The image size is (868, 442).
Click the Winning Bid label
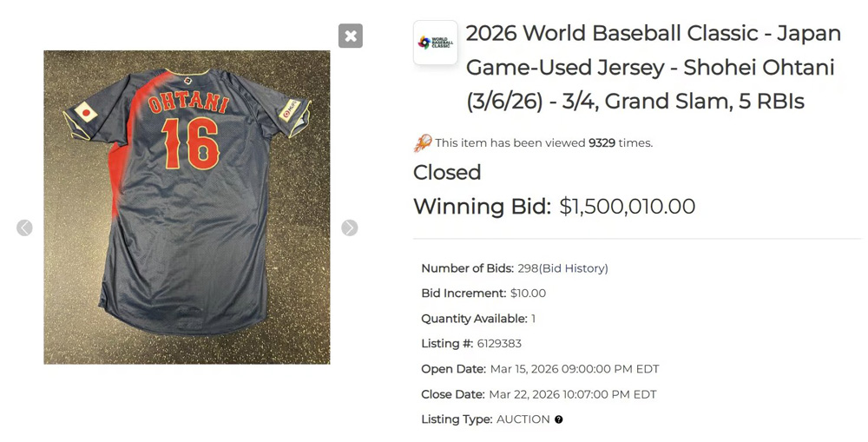pyautogui.click(x=482, y=207)
